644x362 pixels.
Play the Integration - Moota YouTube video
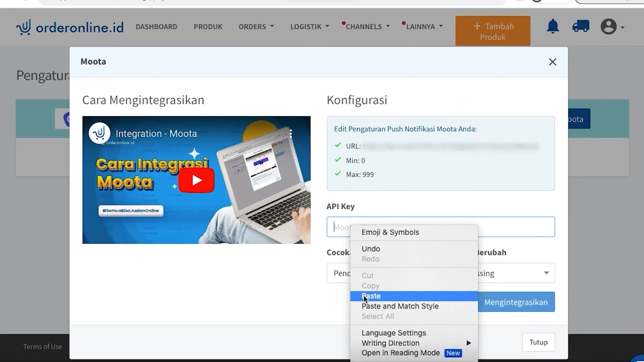point(196,180)
